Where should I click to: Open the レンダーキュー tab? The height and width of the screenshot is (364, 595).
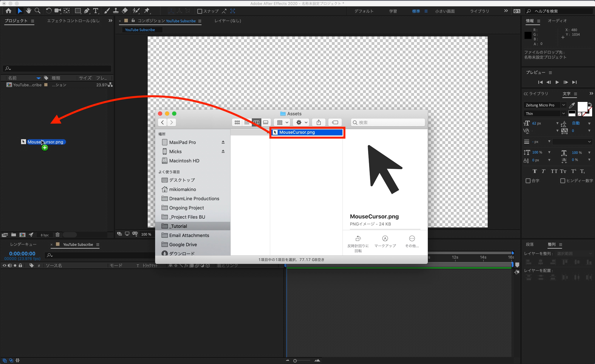(x=23, y=244)
